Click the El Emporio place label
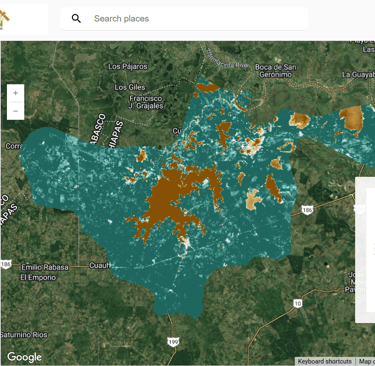This screenshot has height=366, width=375. click(38, 277)
